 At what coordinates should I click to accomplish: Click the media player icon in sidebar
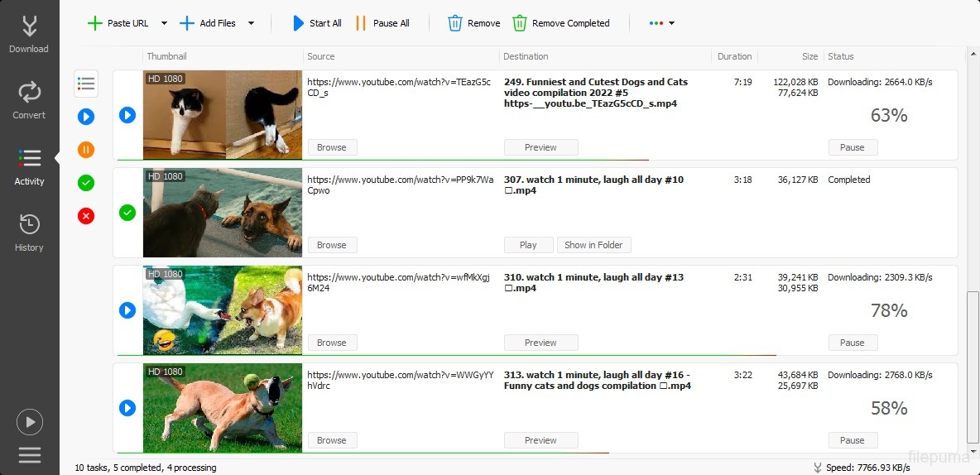pos(29,422)
